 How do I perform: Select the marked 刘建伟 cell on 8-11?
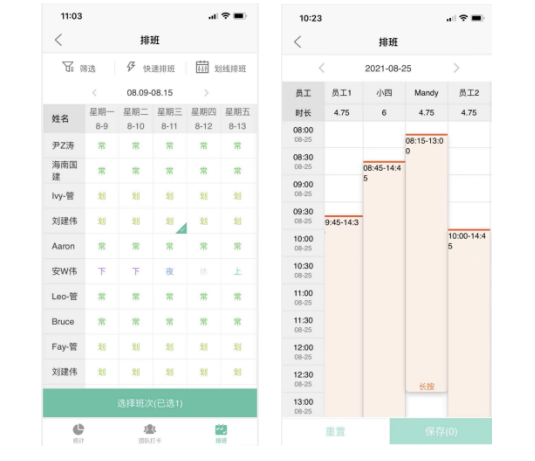[x=170, y=221]
